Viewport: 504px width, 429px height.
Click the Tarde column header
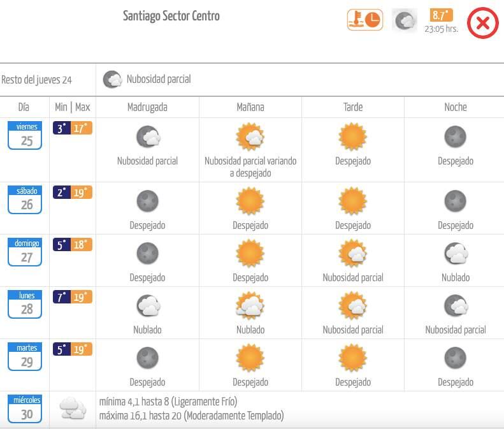pos(352,107)
